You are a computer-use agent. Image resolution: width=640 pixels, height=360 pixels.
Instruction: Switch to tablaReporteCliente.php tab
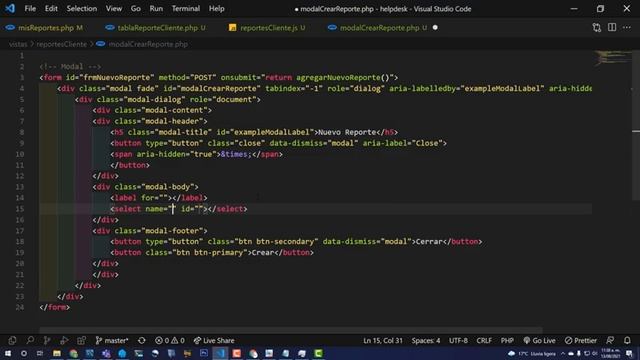coord(156,28)
